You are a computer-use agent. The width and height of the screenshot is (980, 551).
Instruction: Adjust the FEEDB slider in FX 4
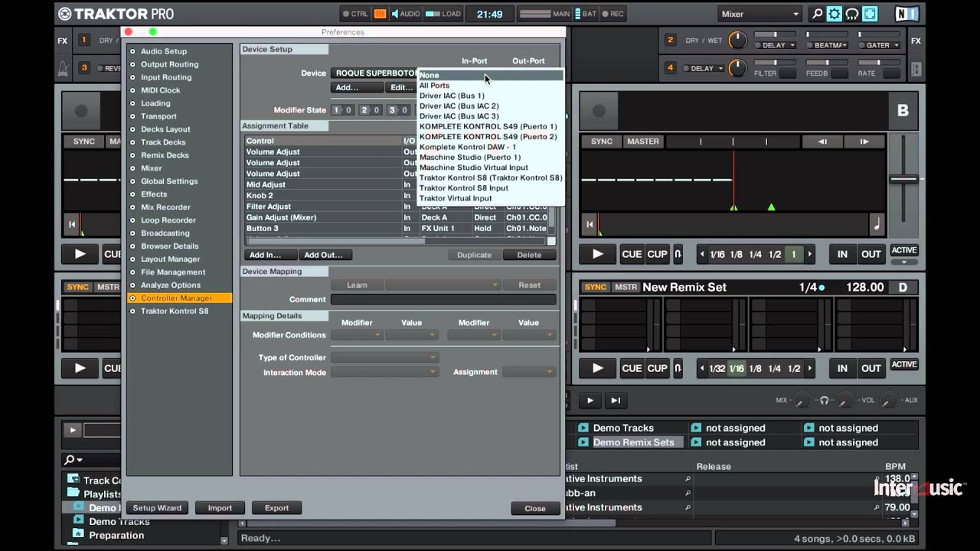click(x=827, y=63)
